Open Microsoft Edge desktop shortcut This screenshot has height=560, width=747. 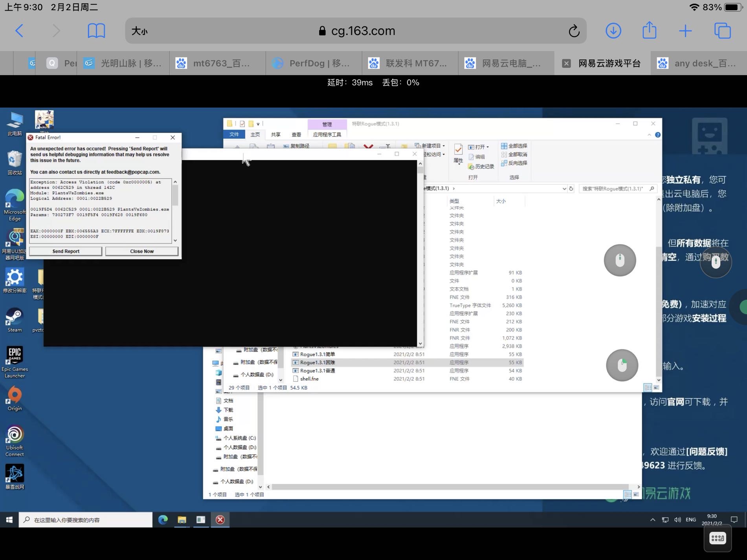tap(15, 205)
